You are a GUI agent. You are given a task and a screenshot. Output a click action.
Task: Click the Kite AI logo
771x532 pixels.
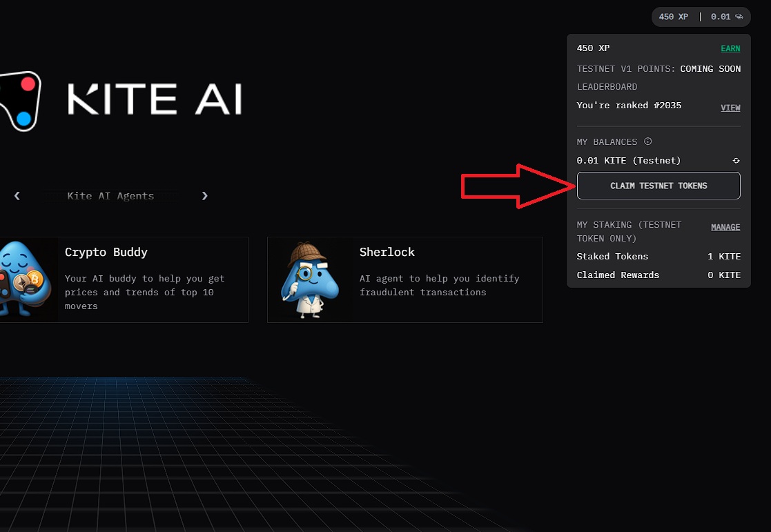[x=121, y=100]
